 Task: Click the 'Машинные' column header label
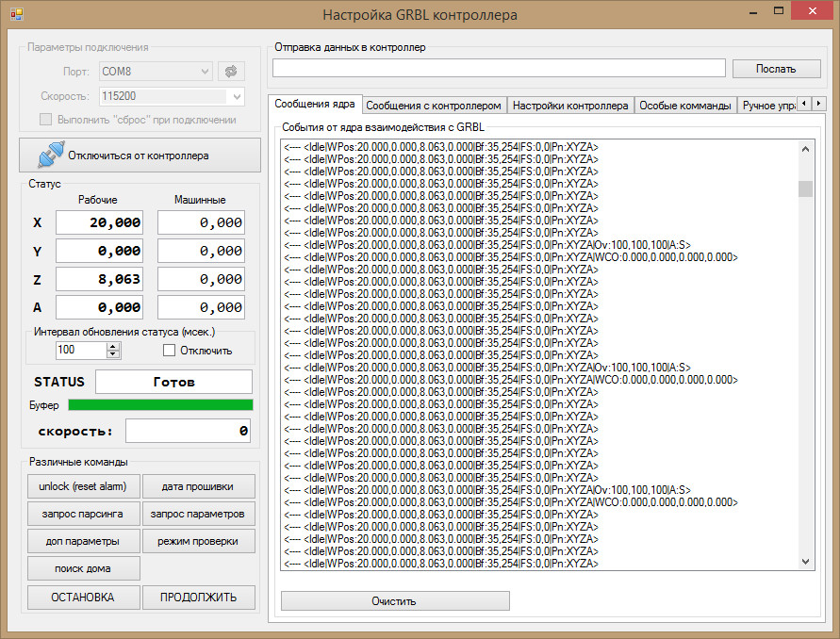pos(200,200)
